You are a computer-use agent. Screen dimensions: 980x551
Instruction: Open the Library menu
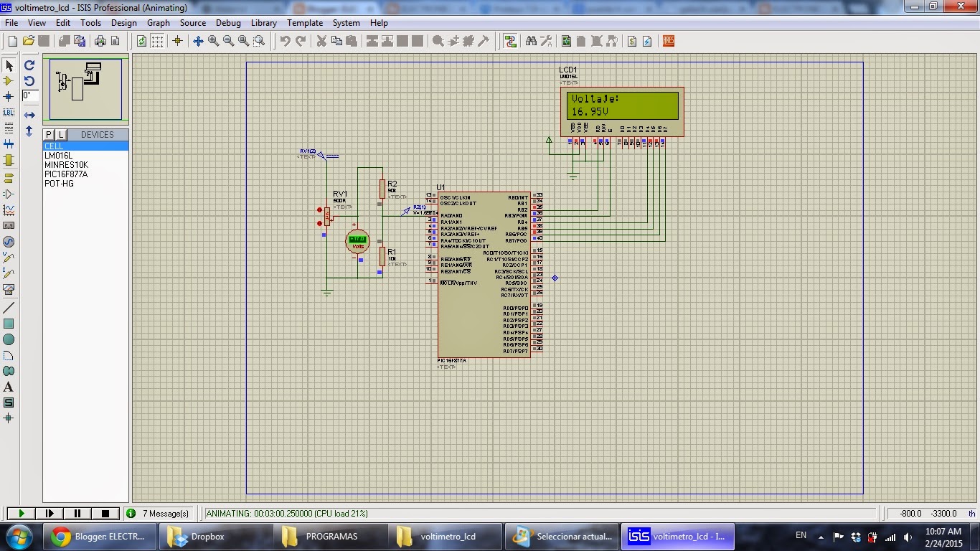click(x=264, y=23)
